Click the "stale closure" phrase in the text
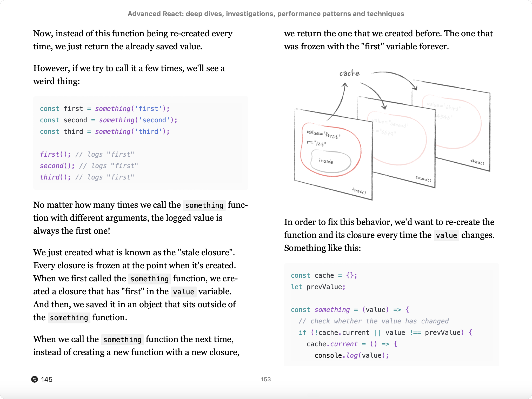This screenshot has height=399, width=532. 206,252
